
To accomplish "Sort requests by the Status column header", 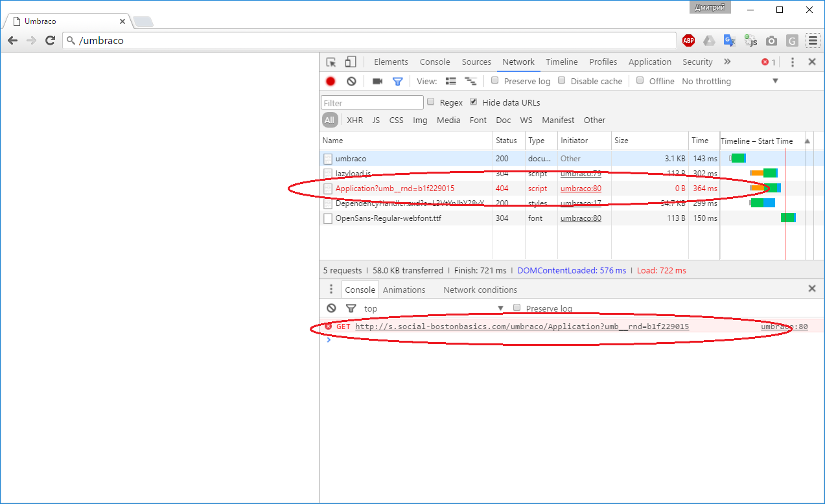I will tap(509, 141).
